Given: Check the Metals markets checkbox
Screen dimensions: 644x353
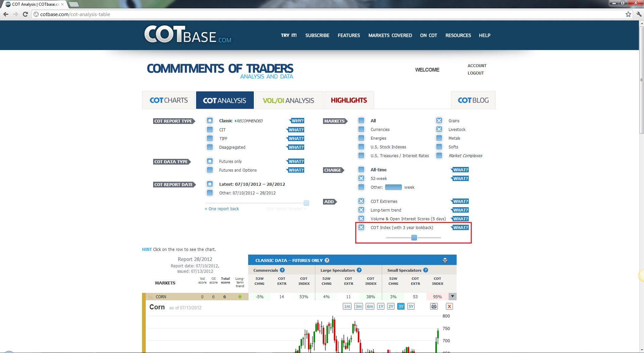Looking at the screenshot, I should 439,138.
